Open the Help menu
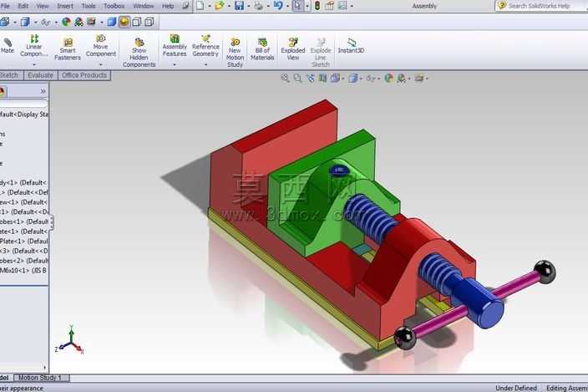Viewport: 588px width, 392px height. point(168,6)
